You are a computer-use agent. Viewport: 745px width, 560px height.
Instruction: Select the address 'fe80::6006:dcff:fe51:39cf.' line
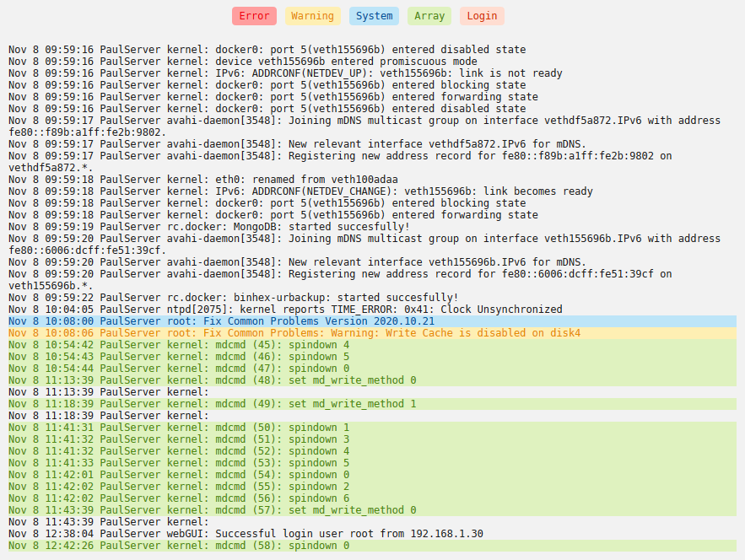tap(88, 250)
